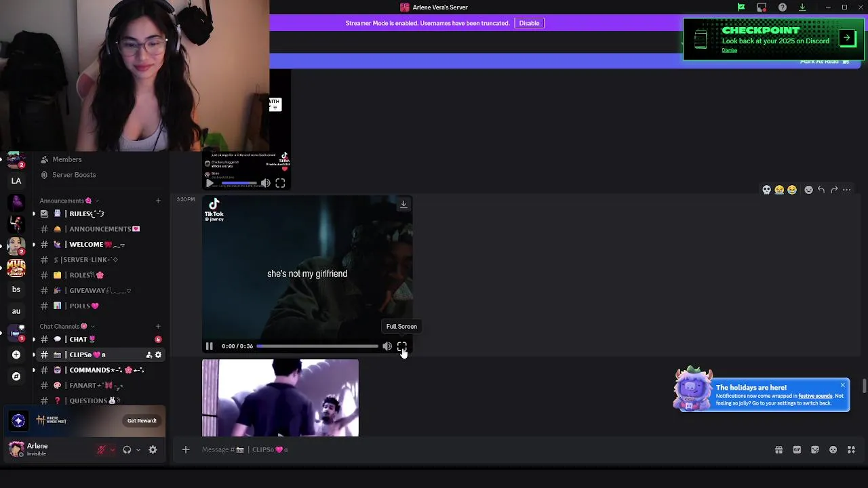Image resolution: width=868 pixels, height=488 pixels.
Task: Select the au server icon
Action: 16,311
